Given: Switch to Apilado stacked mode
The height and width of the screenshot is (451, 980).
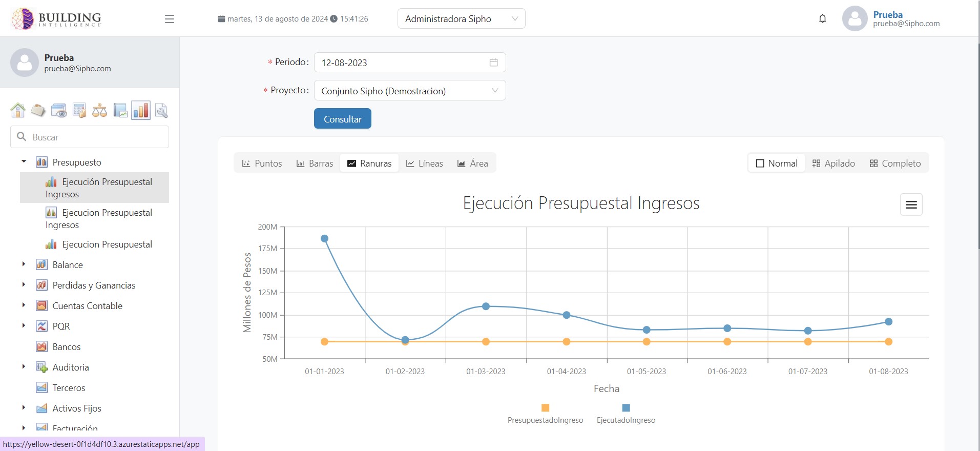Looking at the screenshot, I should coord(833,163).
